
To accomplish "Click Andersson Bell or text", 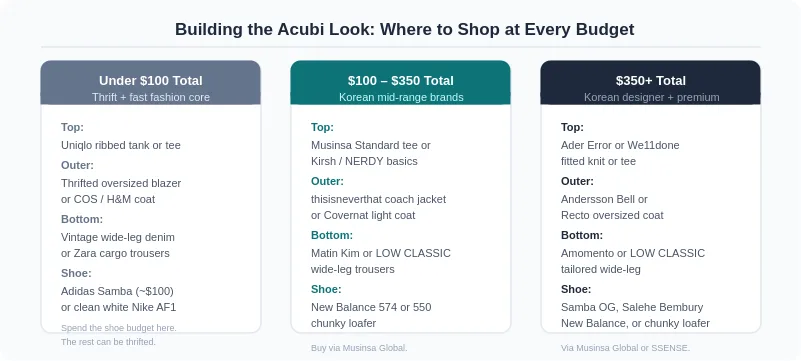I will [x=604, y=199].
